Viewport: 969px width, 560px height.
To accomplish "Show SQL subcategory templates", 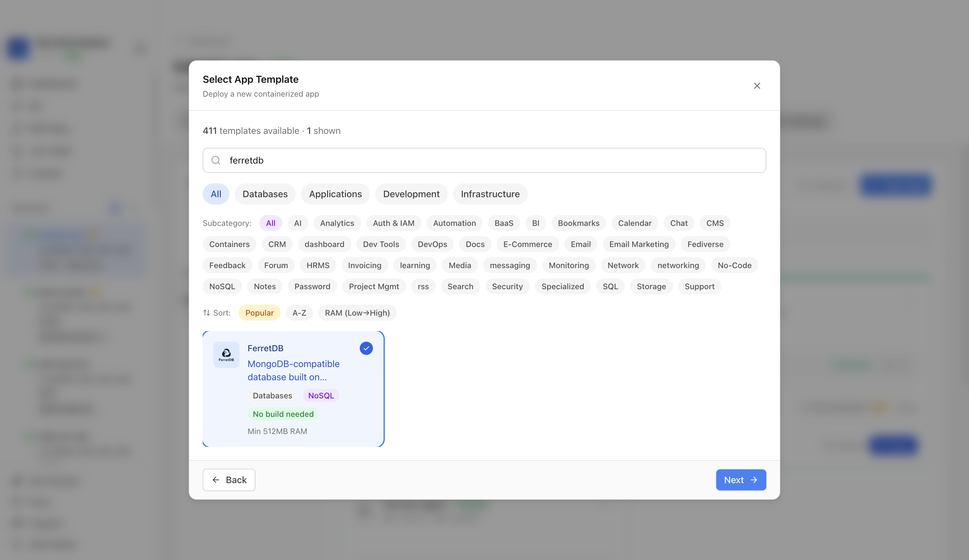I will [610, 287].
